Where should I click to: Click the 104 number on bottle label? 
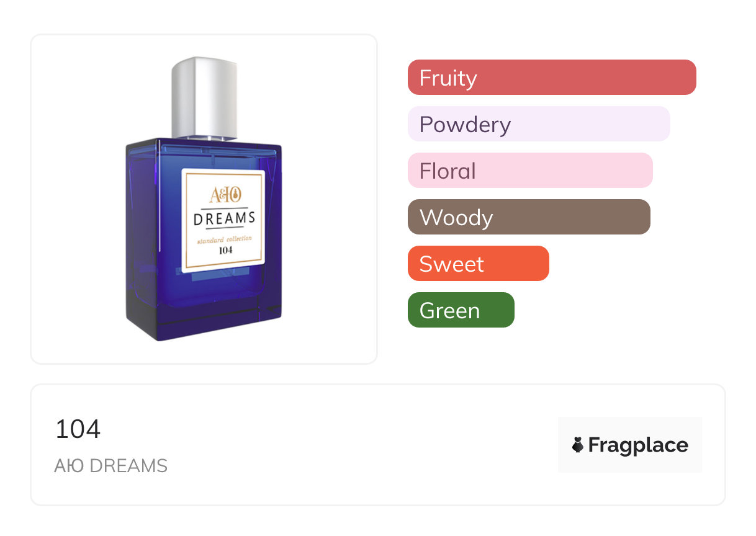pos(225,251)
